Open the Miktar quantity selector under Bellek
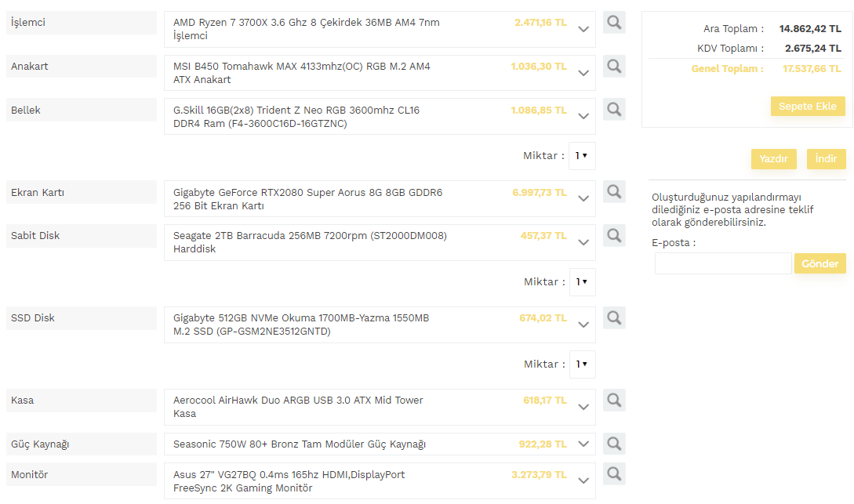Image resolution: width=854 pixels, height=504 pixels. click(x=582, y=156)
